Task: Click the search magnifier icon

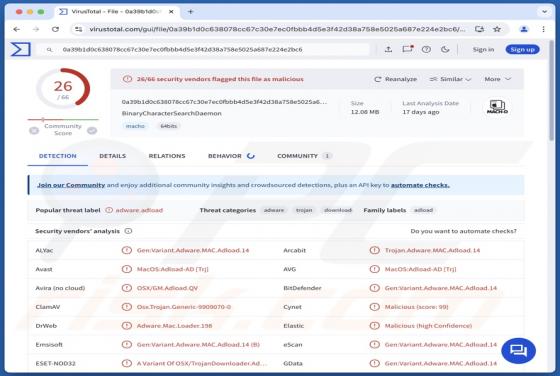Action: pos(50,50)
